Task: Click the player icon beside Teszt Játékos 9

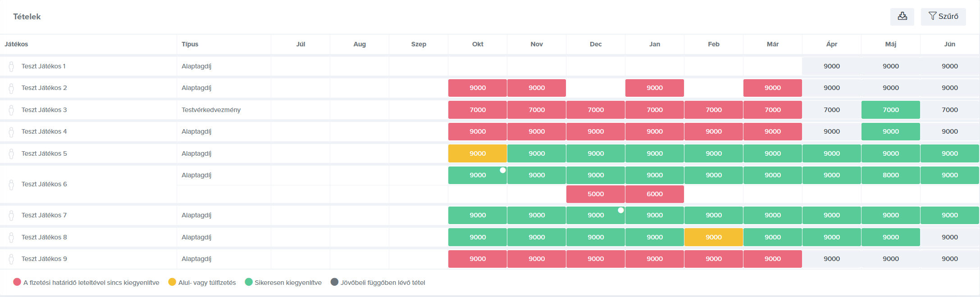Action: click(x=11, y=259)
